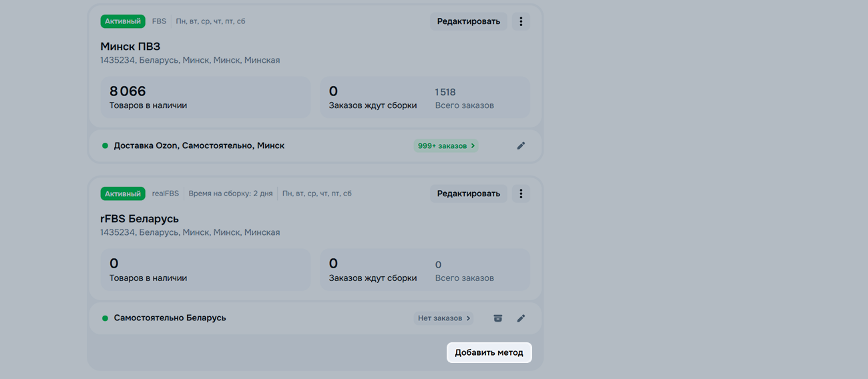The image size is (868, 379).
Task: Open the 8 066 Товаров в наличии card
Action: (205, 97)
